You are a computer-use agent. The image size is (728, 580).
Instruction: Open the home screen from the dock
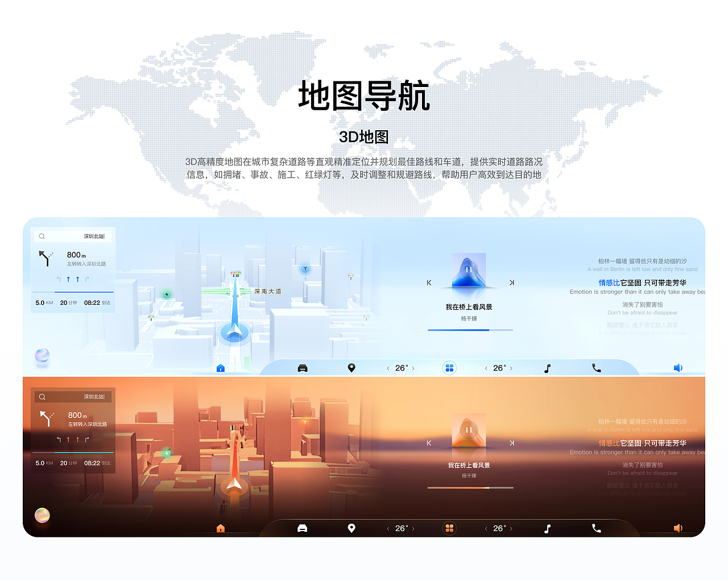click(220, 368)
